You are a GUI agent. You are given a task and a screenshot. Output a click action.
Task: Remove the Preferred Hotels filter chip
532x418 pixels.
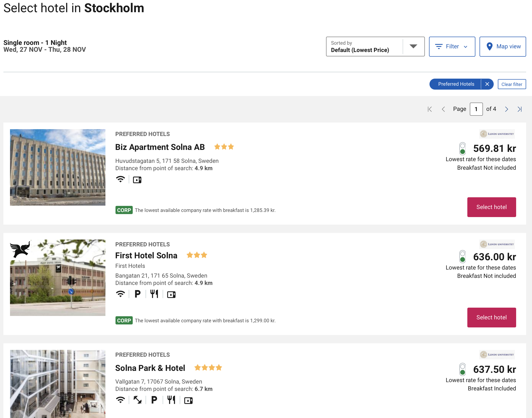click(x=487, y=84)
